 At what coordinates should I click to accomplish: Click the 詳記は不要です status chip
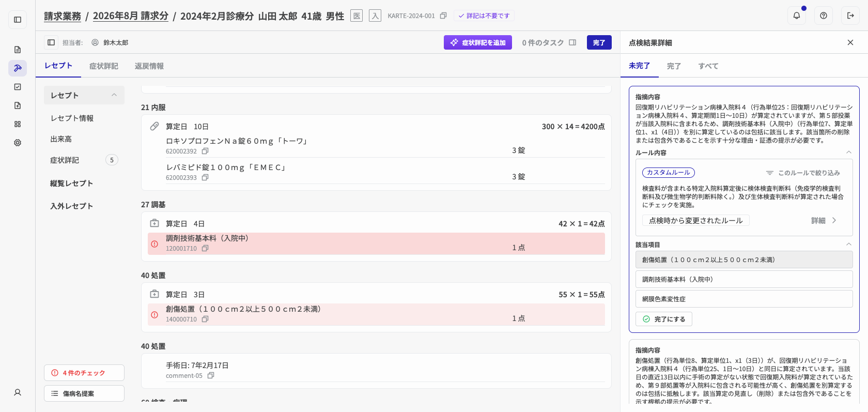[x=484, y=16]
